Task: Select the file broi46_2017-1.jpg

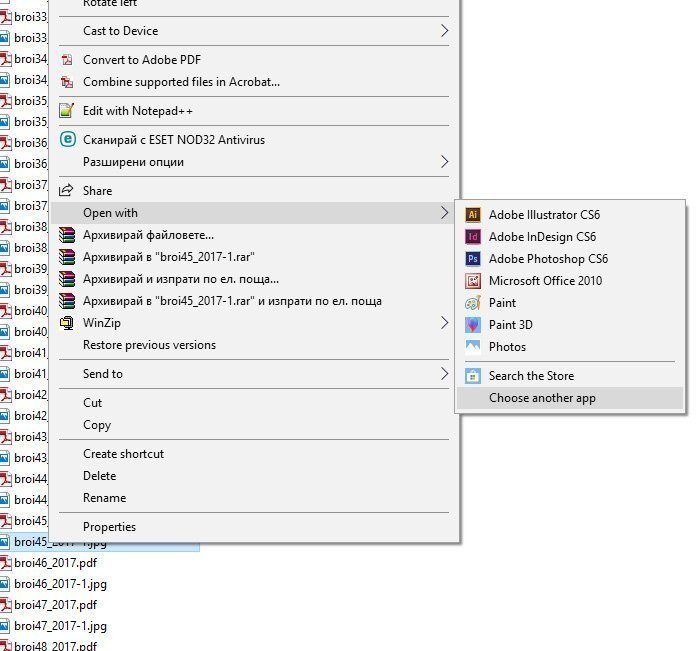Action: tap(60, 584)
